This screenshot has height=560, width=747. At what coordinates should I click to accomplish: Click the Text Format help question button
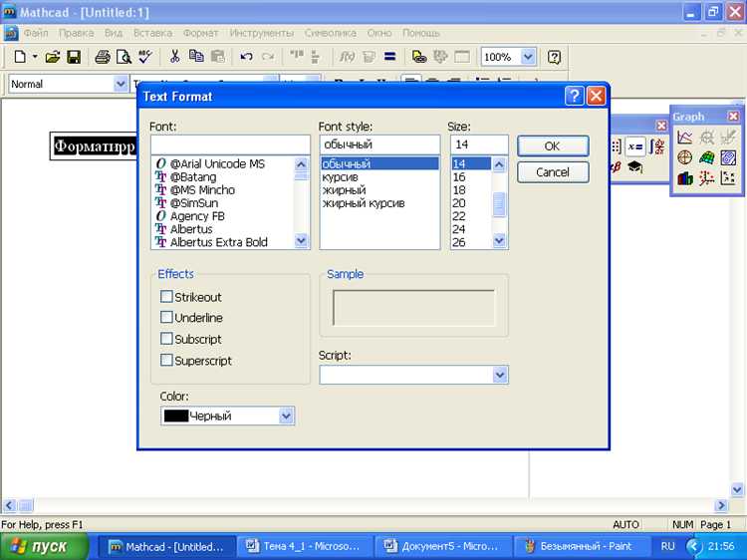[574, 96]
